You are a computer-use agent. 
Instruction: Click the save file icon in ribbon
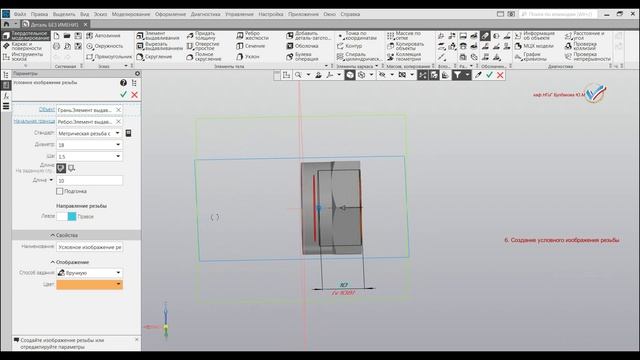tap(78, 36)
